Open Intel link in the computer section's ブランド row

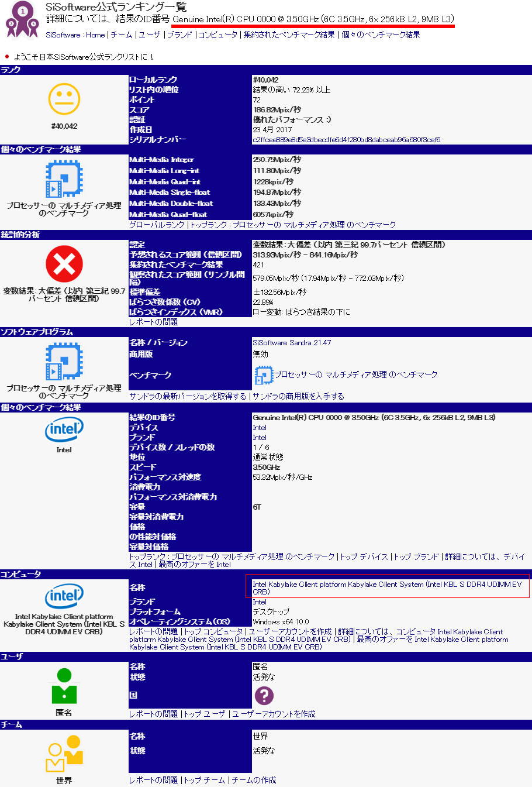(x=260, y=602)
